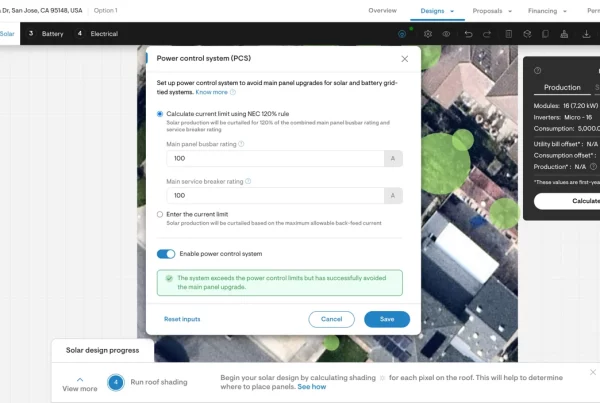The width and height of the screenshot is (600, 403).
Task: Click the redo arrow icon
Action: [x=486, y=33]
